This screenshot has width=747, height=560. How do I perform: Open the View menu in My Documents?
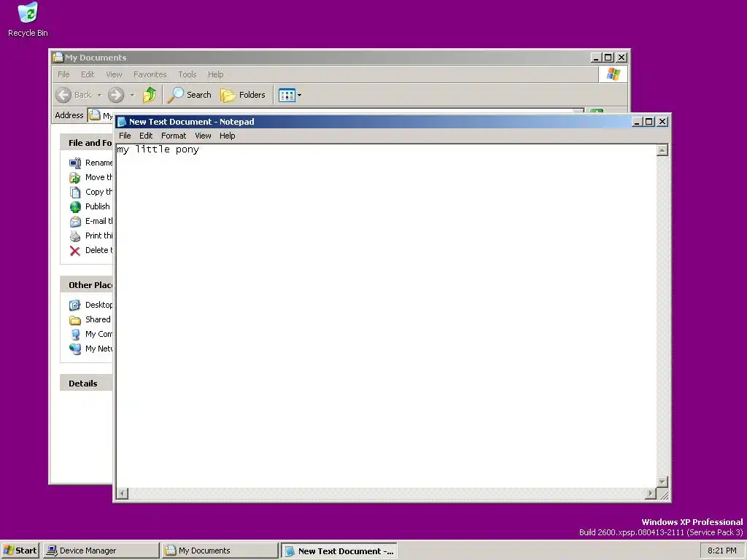pos(114,74)
